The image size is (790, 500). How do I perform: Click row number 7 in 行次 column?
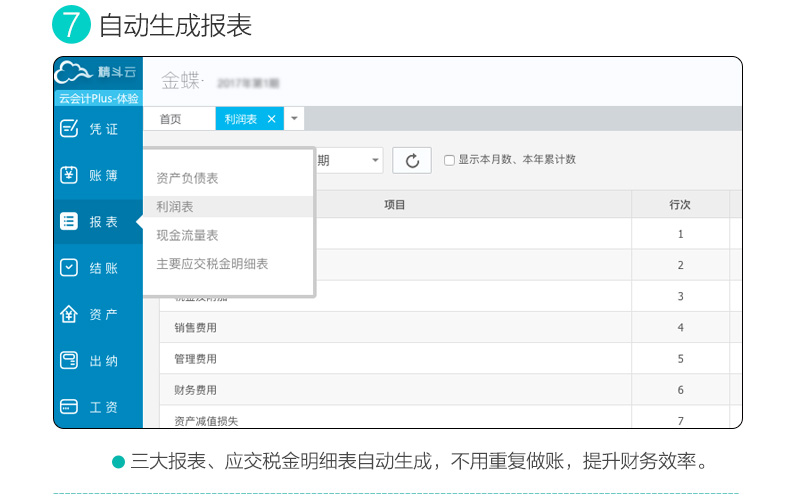(680, 421)
